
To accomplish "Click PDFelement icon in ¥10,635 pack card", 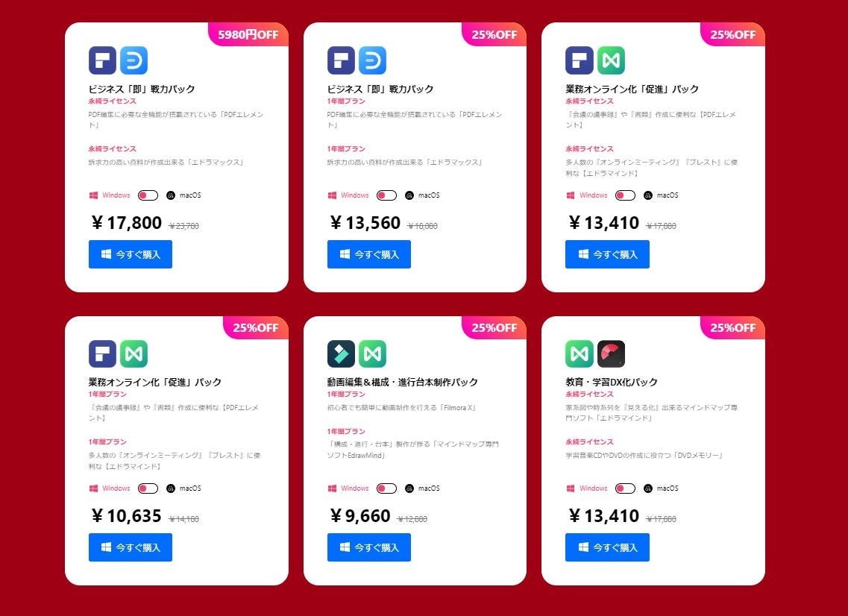I will (102, 353).
